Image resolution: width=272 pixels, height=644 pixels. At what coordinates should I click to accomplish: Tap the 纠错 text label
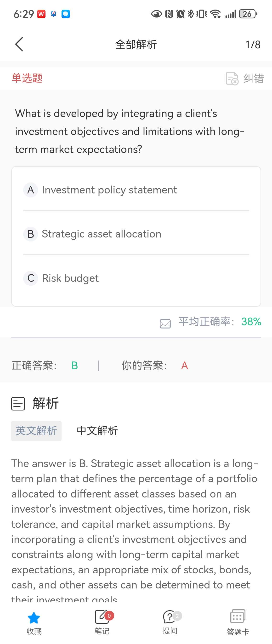coord(254,79)
